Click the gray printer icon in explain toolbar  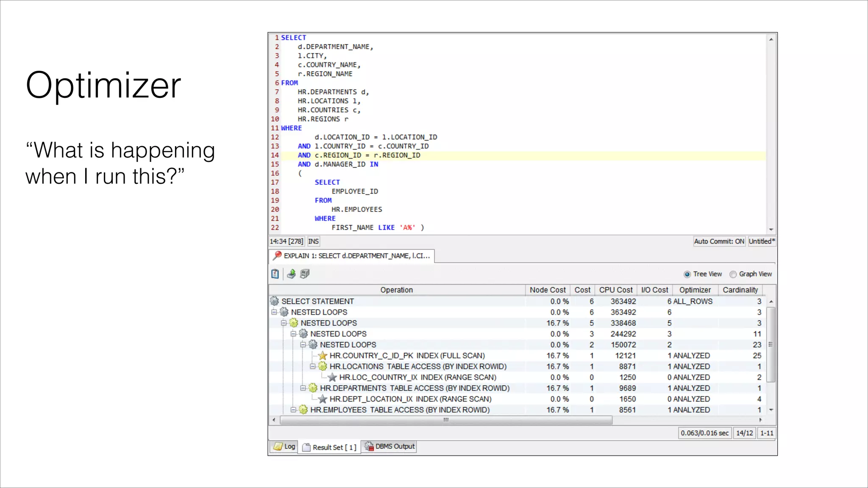(305, 274)
